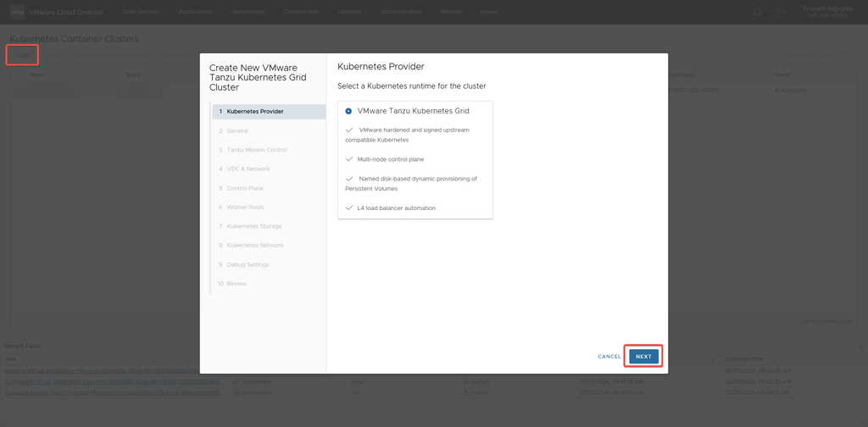Image resolution: width=868 pixels, height=427 pixels.
Task: Click the VMware logo icon in the header
Action: pyautogui.click(x=16, y=12)
